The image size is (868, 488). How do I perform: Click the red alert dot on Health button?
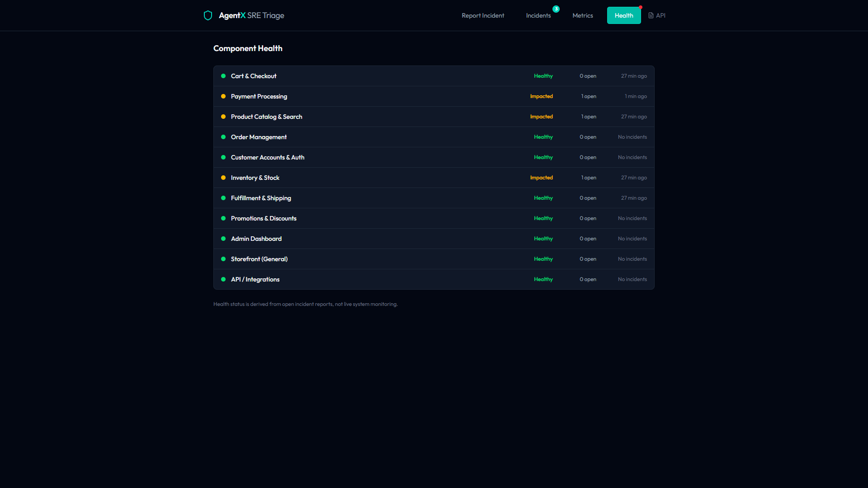(x=641, y=7)
